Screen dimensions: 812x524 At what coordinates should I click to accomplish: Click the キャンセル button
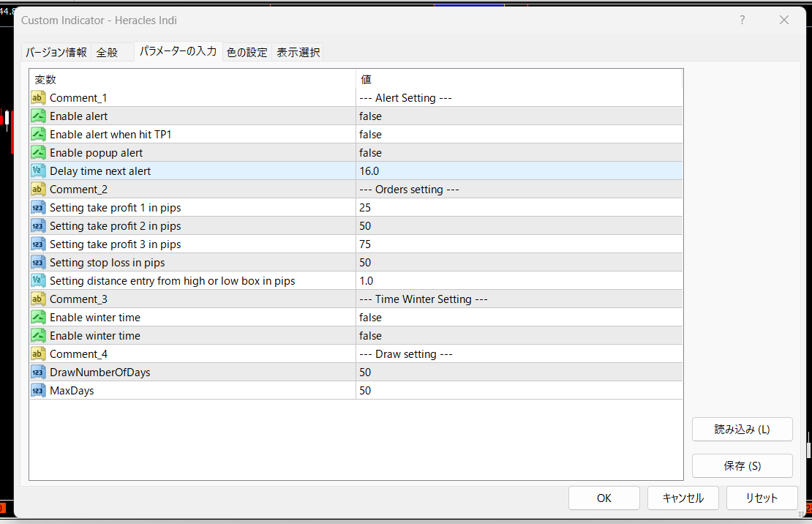coord(683,498)
